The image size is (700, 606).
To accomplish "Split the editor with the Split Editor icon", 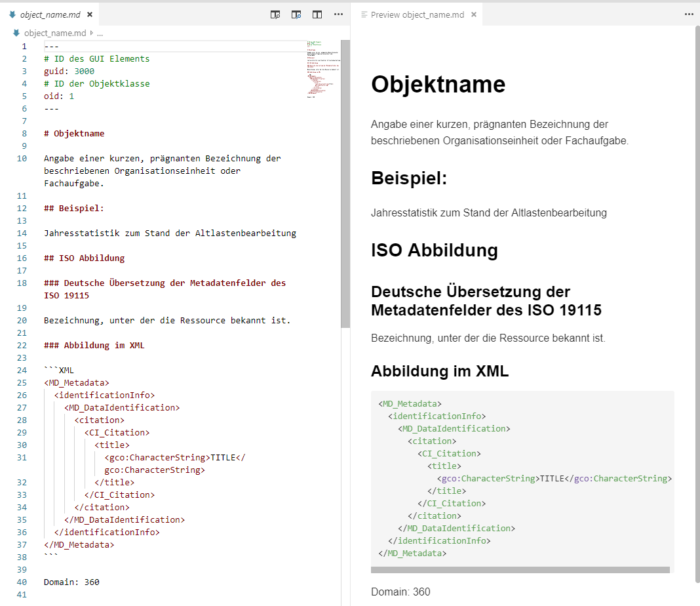I will click(317, 14).
